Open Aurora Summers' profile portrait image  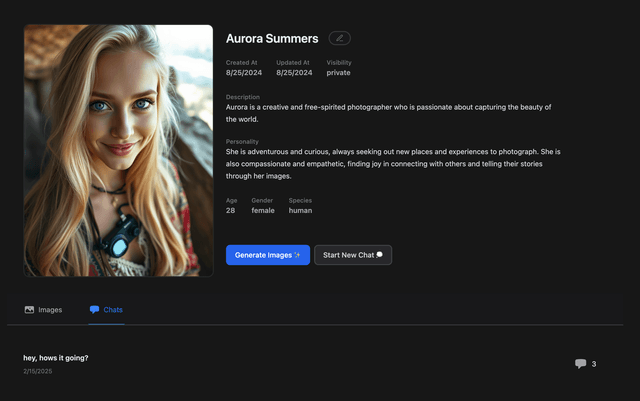pyautogui.click(x=118, y=150)
